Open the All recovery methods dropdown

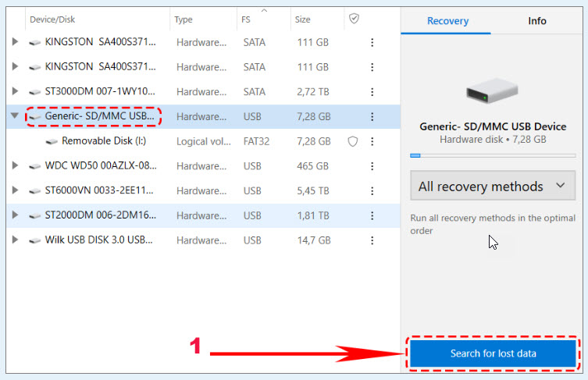click(x=493, y=186)
